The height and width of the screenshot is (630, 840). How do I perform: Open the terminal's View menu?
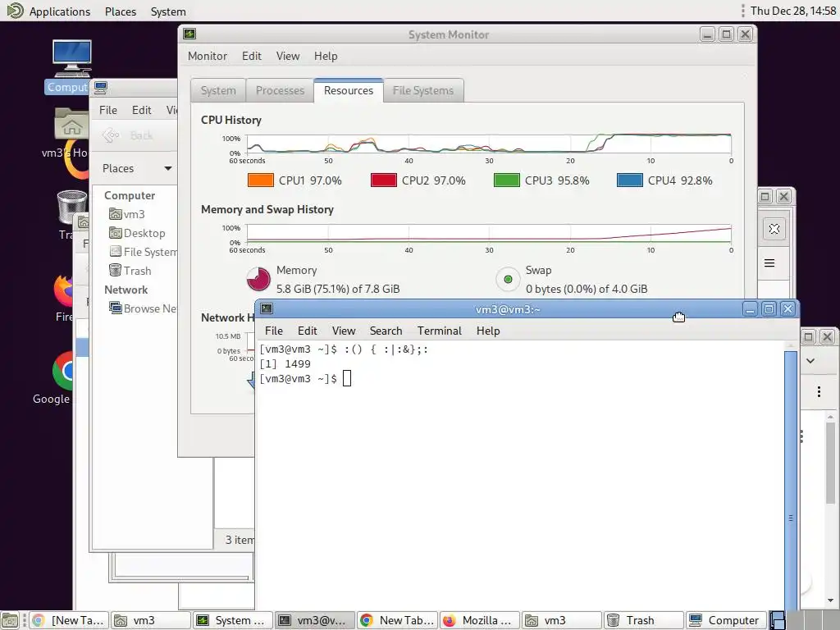344,331
